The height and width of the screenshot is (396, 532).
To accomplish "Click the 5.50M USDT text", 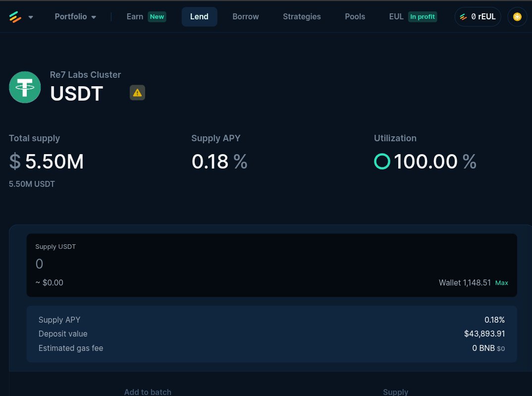I will 32,184.
